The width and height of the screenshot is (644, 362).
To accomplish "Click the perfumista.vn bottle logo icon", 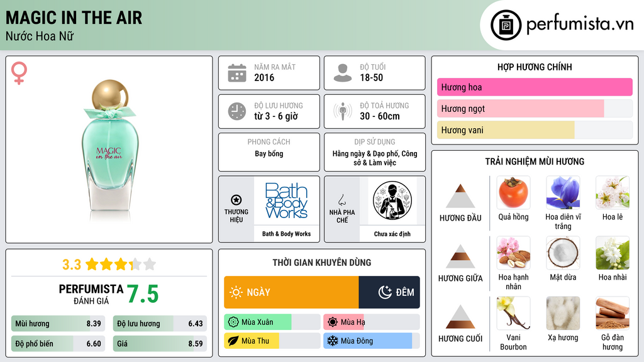I will pos(506,25).
